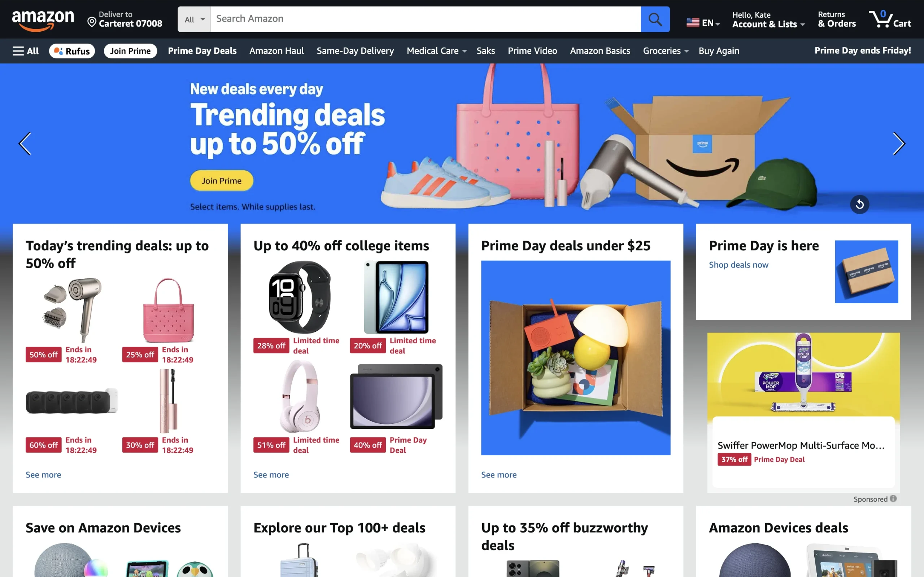
Task: Click the Deliver to Carteret location pin
Action: 92,22
